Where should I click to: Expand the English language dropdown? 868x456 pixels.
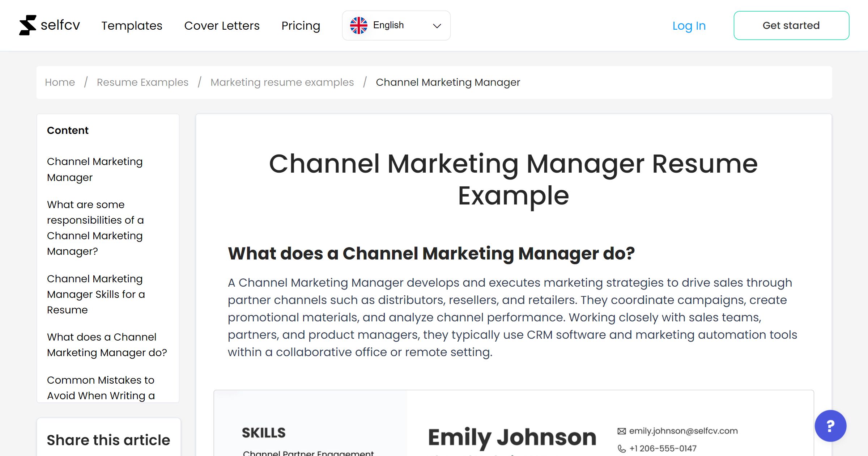point(396,25)
